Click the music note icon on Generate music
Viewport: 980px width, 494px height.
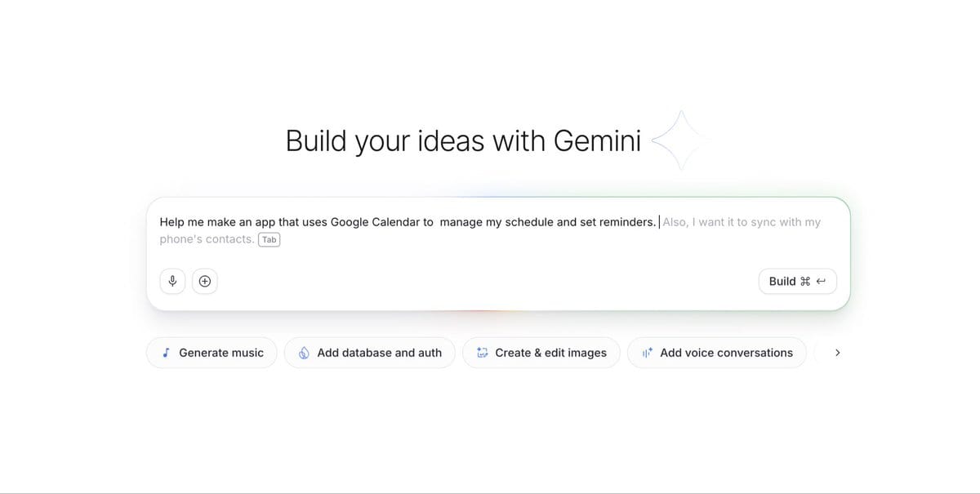coord(167,353)
